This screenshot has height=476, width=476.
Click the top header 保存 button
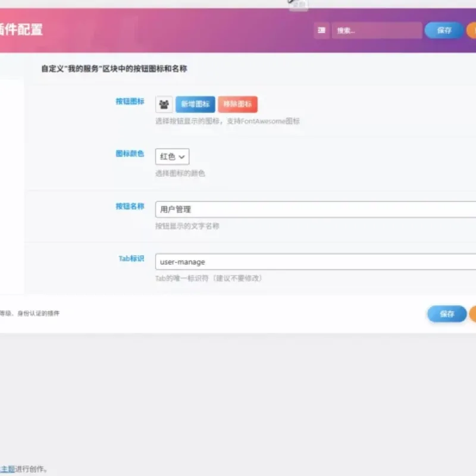coord(444,30)
